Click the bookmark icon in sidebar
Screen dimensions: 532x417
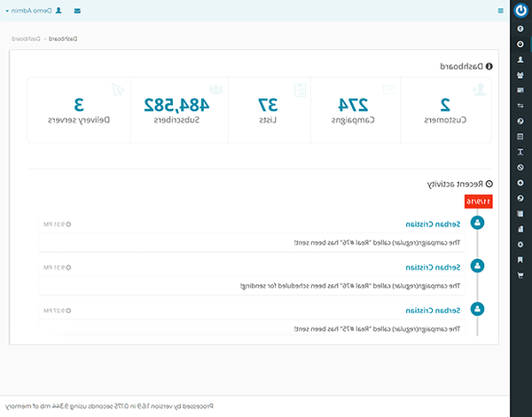pyautogui.click(x=520, y=259)
